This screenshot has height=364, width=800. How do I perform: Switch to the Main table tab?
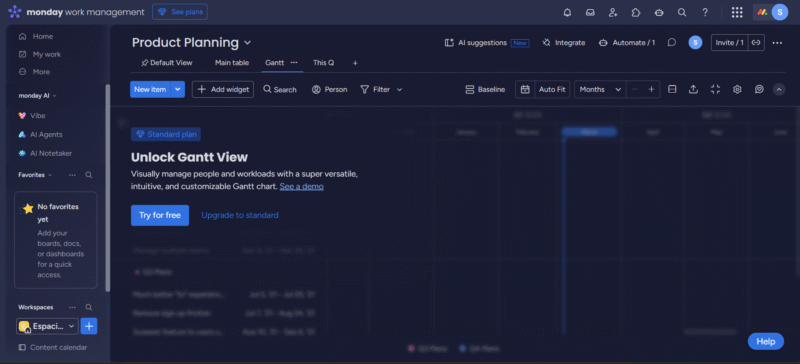coord(232,63)
